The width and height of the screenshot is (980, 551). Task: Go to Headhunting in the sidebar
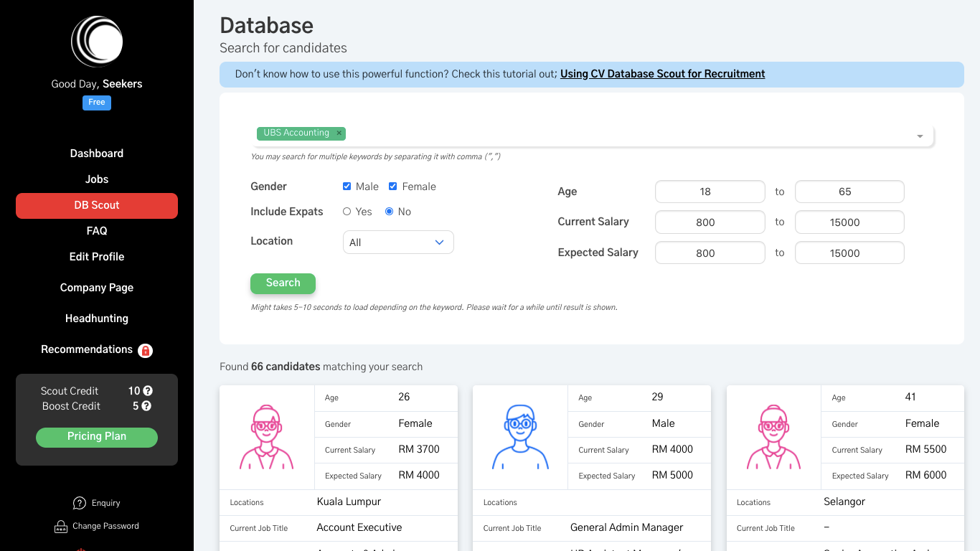coord(97,319)
